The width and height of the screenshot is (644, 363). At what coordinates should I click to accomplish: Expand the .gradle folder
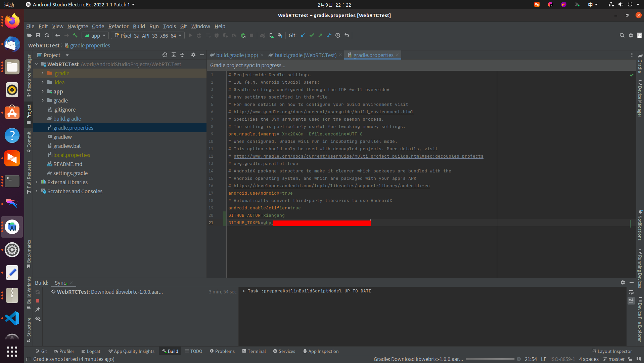43,73
